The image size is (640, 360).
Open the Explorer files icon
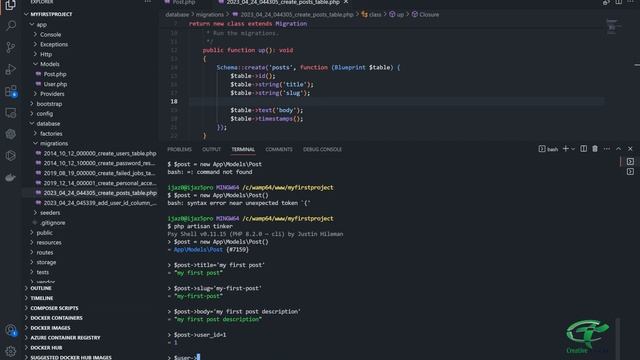pos(11,5)
